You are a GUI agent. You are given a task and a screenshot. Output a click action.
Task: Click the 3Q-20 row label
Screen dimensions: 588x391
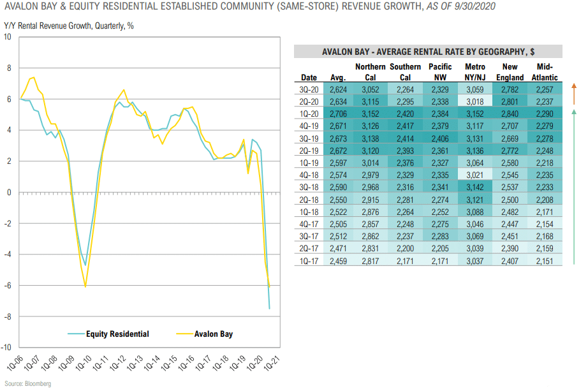[x=309, y=90]
